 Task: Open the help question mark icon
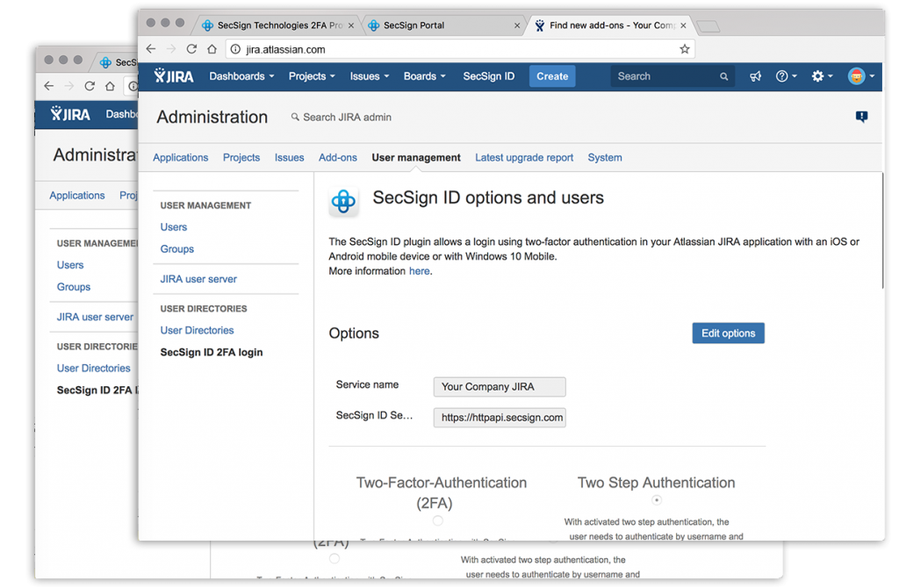pyautogui.click(x=781, y=76)
